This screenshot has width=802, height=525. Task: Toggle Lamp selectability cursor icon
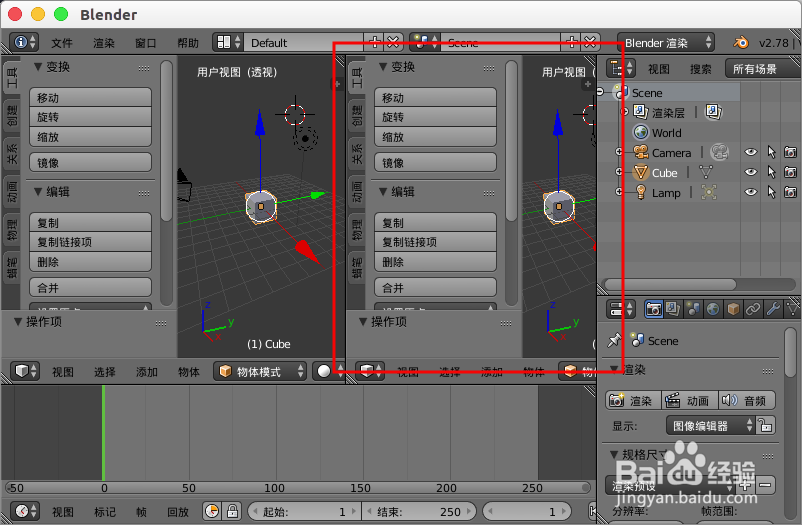(771, 192)
